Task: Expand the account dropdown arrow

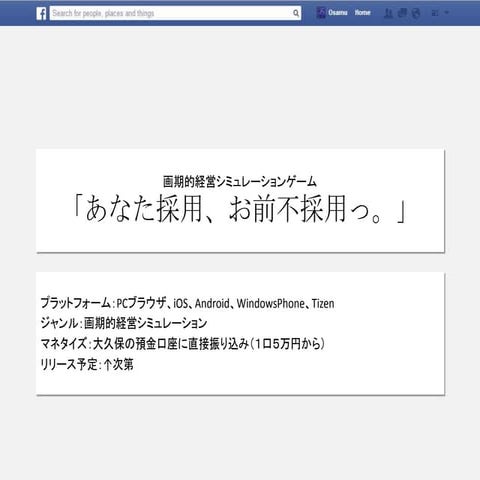Action: point(447,13)
